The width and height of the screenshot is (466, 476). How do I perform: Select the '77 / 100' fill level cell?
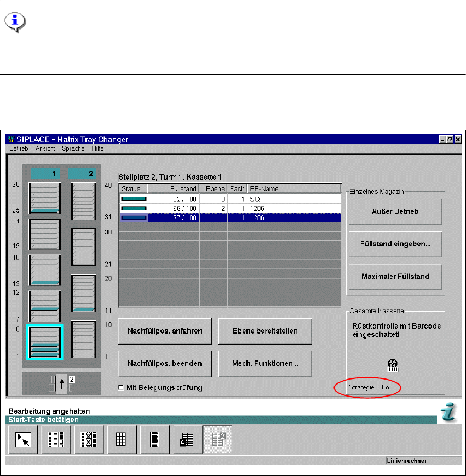coord(174,218)
